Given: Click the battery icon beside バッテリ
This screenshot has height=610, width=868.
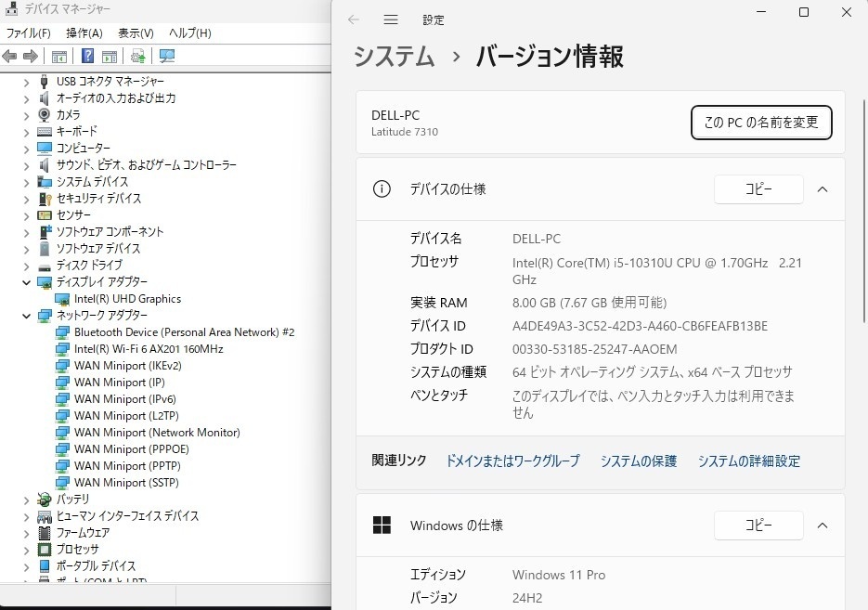Looking at the screenshot, I should (45, 500).
